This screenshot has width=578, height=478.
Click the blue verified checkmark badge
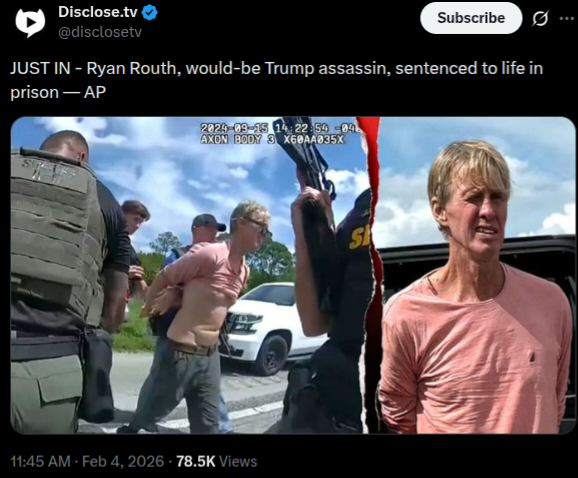click(149, 13)
